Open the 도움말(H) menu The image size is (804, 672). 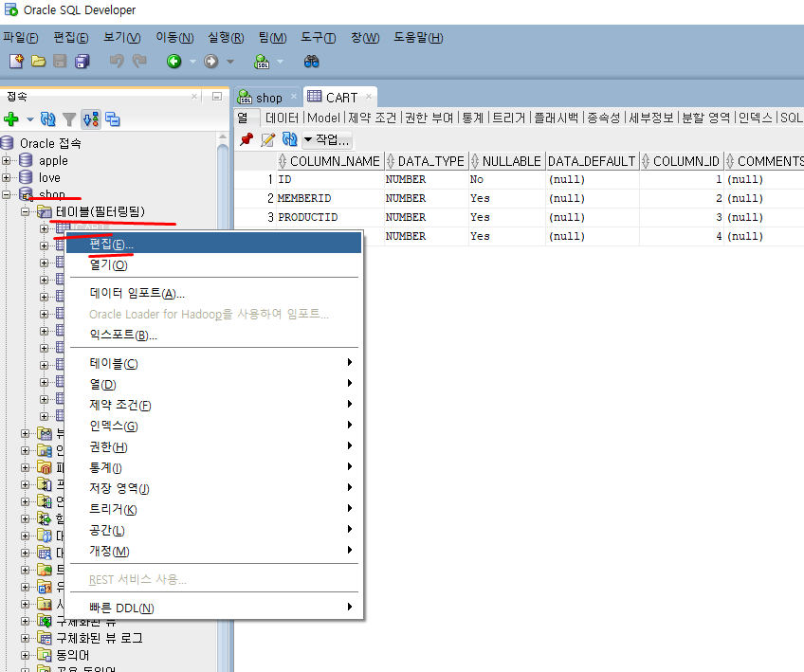click(x=418, y=37)
